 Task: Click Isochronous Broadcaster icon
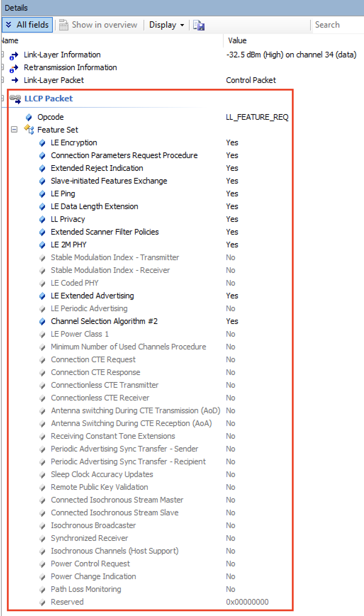point(42,526)
